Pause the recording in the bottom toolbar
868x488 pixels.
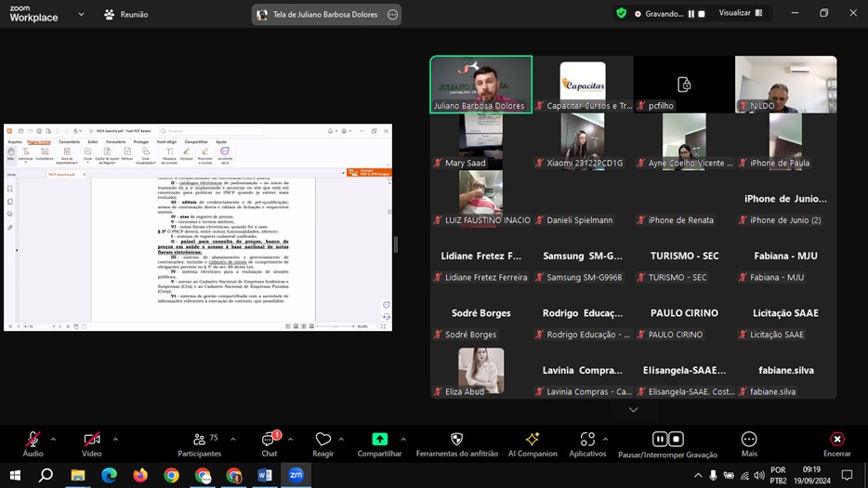click(660, 440)
